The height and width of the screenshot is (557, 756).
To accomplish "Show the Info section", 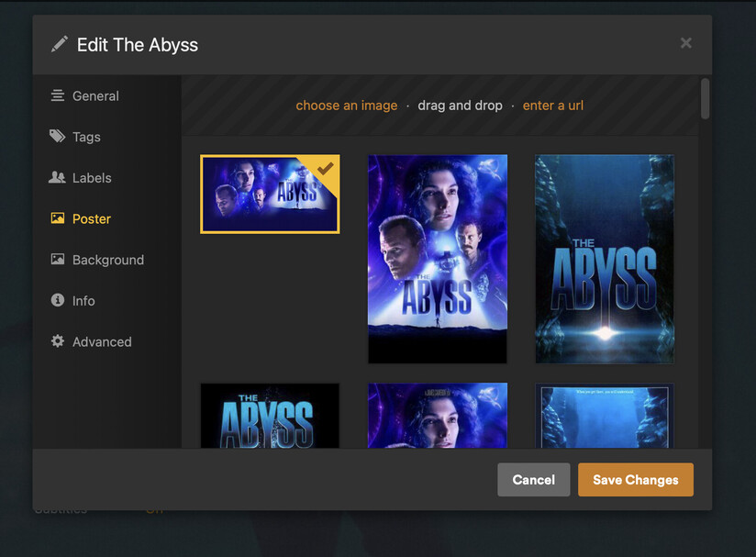I will [x=83, y=301].
